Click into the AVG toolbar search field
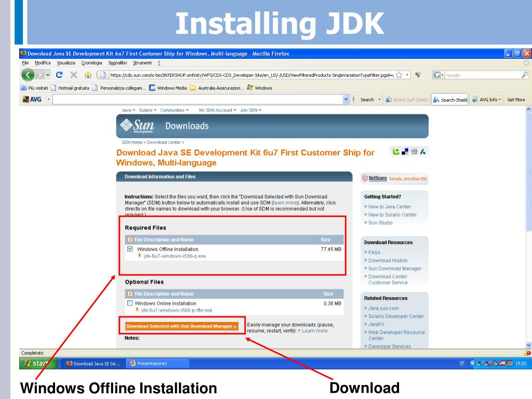Screen dimensions: 532x399 click(198, 99)
